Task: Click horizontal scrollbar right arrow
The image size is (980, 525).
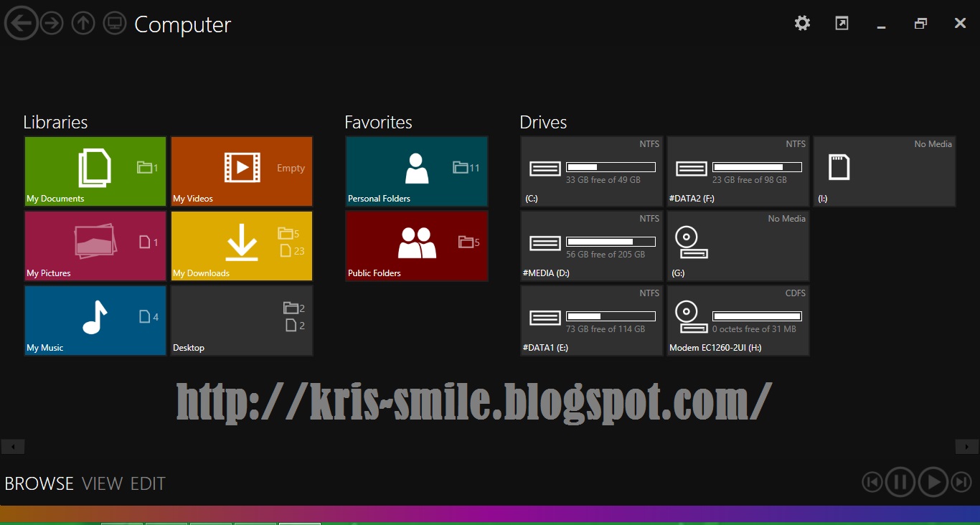Action: [966, 447]
